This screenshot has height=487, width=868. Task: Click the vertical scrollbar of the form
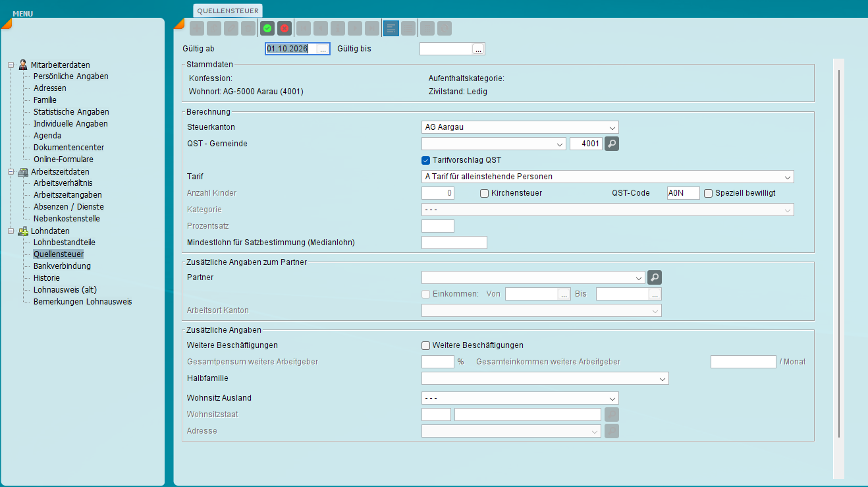point(838,254)
